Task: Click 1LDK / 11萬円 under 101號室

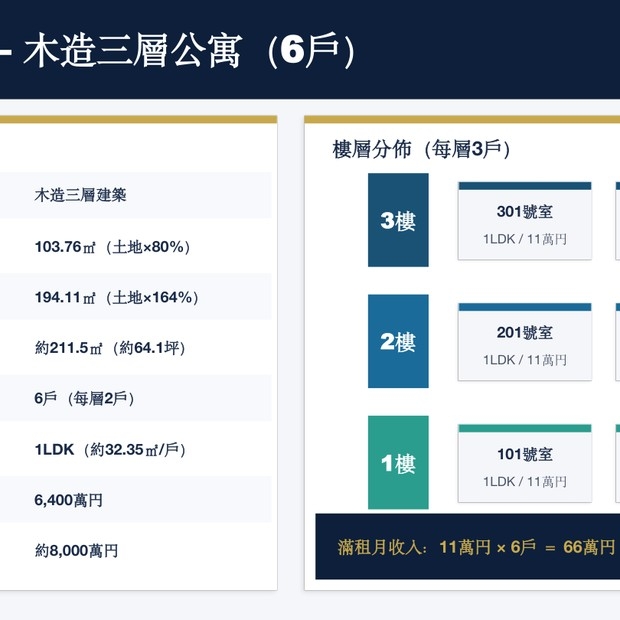Action: tap(525, 482)
